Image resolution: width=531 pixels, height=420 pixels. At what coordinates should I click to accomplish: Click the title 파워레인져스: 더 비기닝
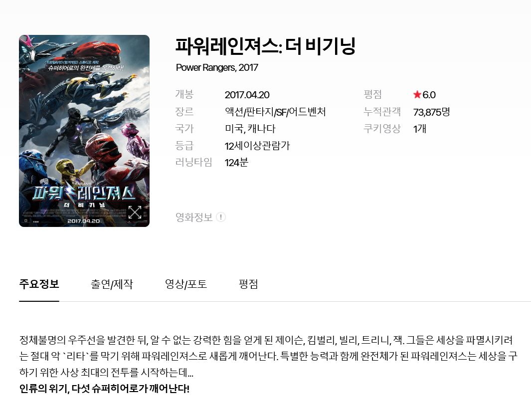click(265, 46)
